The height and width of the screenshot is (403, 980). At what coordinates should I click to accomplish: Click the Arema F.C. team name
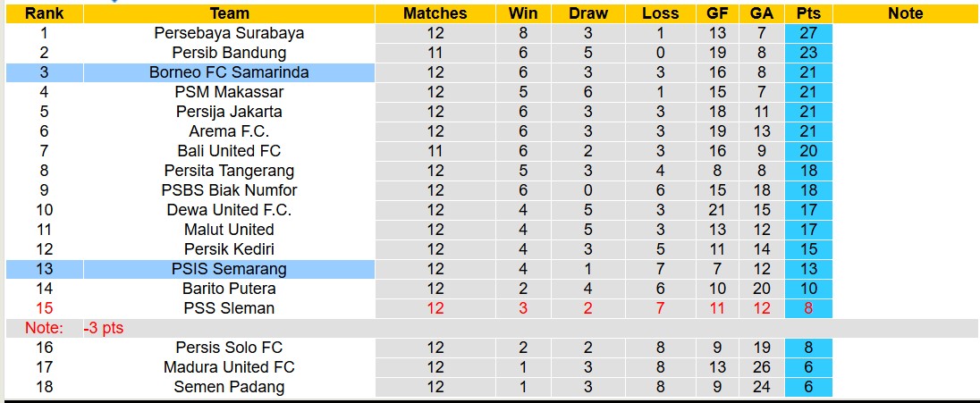(229, 131)
